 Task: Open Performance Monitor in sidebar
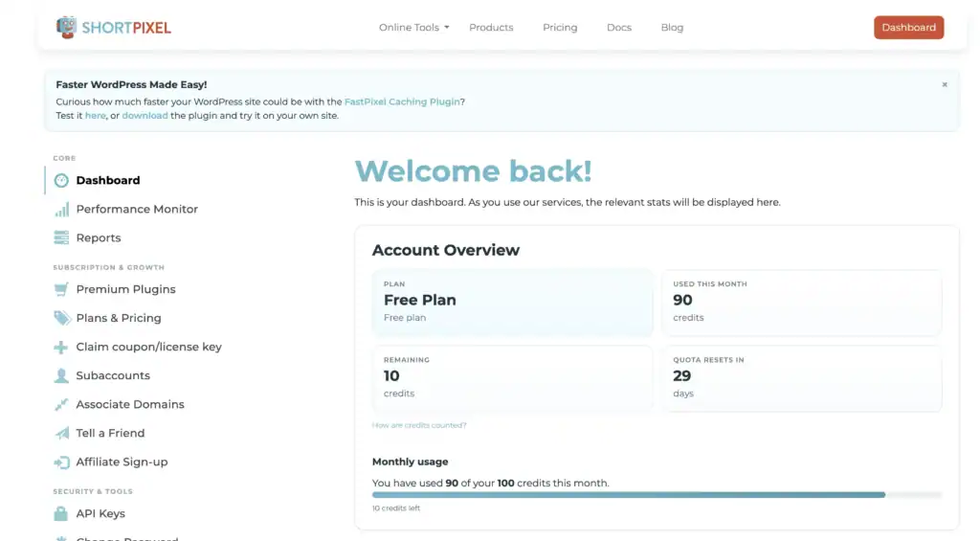tap(137, 209)
